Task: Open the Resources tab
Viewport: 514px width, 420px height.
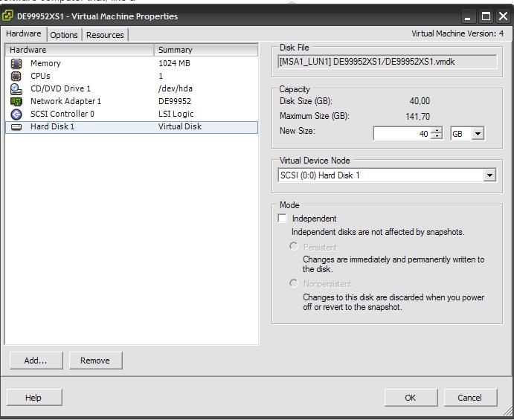Action: (105, 35)
